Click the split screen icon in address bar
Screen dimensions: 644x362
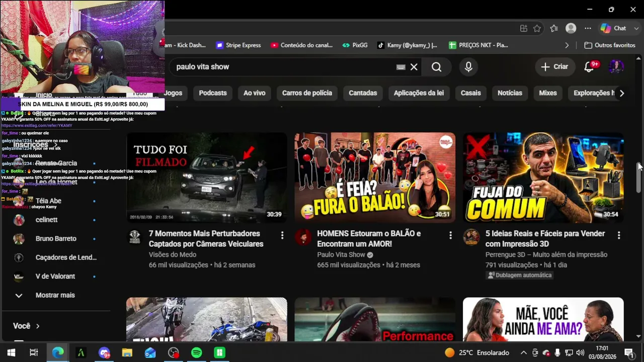pos(524,29)
